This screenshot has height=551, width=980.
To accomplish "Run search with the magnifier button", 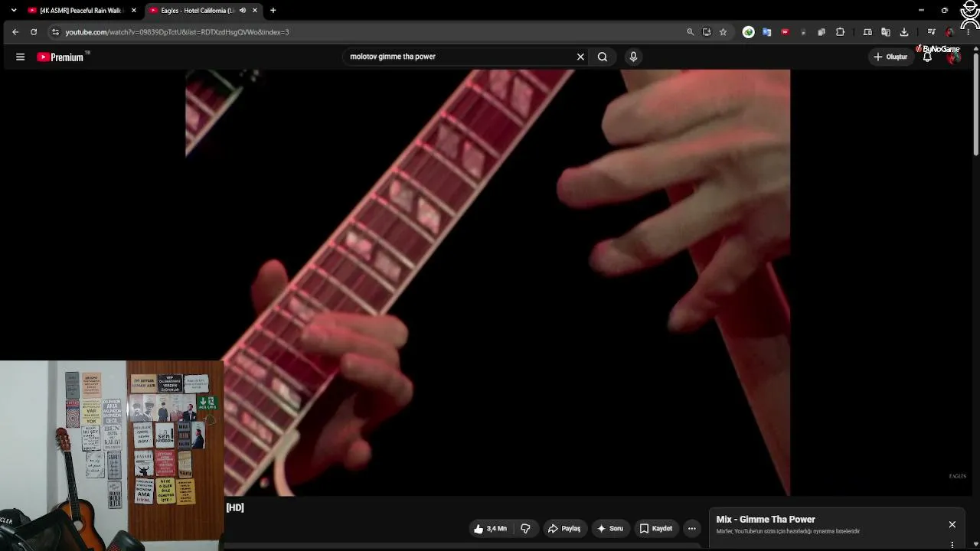I will tap(603, 57).
